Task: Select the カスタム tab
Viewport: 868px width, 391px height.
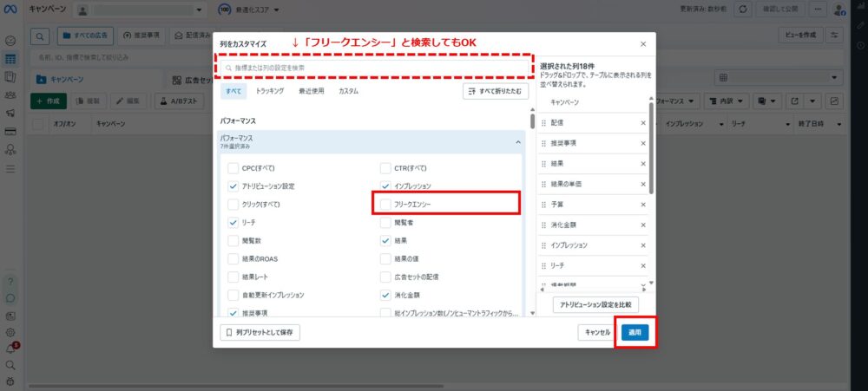Action: (x=348, y=91)
